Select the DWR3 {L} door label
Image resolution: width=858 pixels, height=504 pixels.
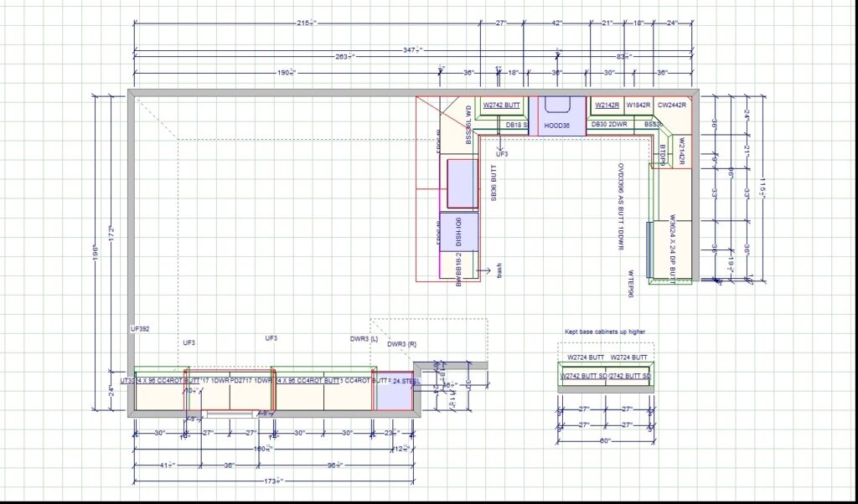coord(364,339)
